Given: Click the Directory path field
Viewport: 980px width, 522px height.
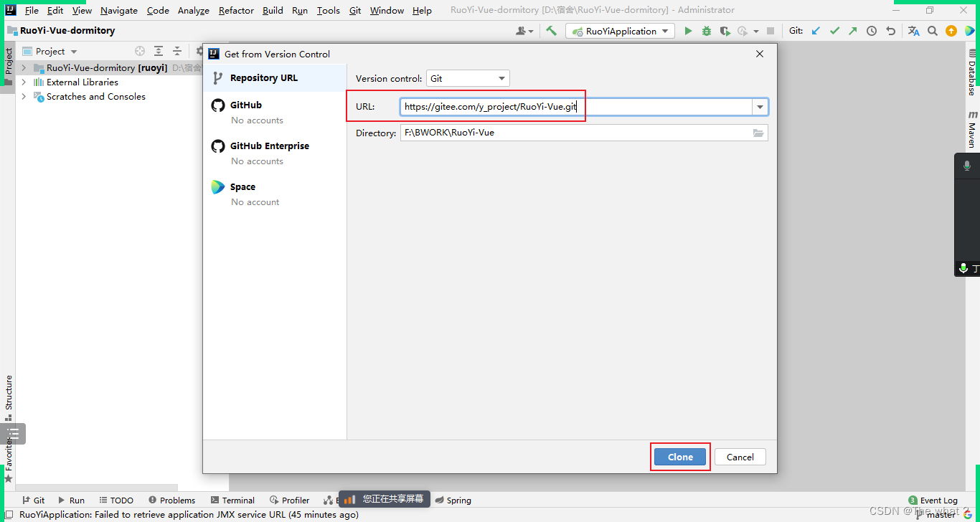Looking at the screenshot, I should tap(576, 133).
